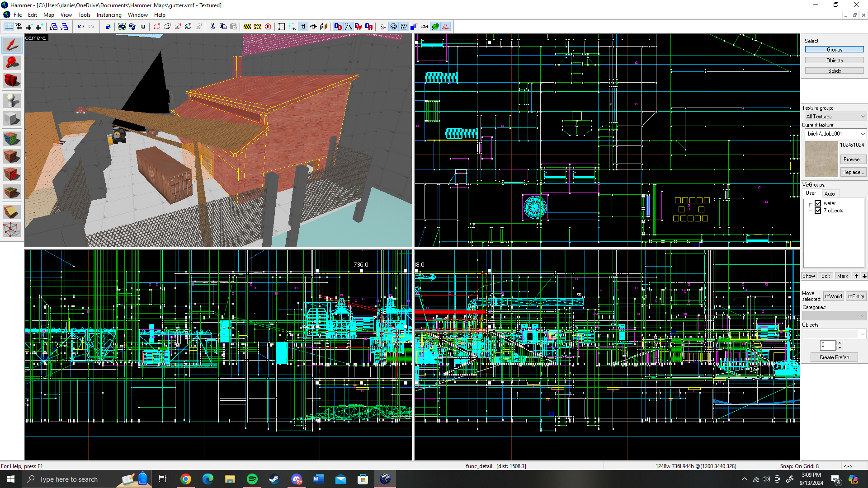The height and width of the screenshot is (488, 868).
Task: Select the Vertex Manipulation tool
Action: pos(12,230)
